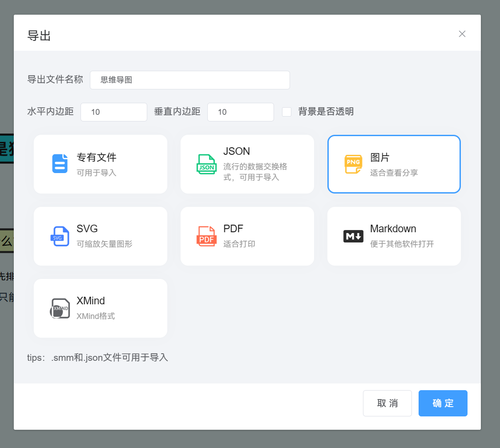Click the gray XMind file icon
The width and height of the screenshot is (500, 448).
[60, 308]
